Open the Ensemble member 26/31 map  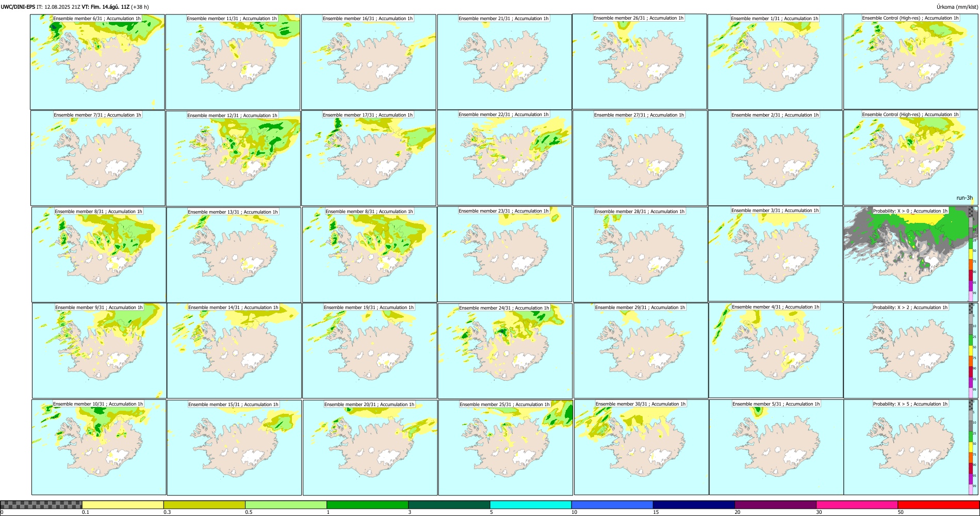640,61
